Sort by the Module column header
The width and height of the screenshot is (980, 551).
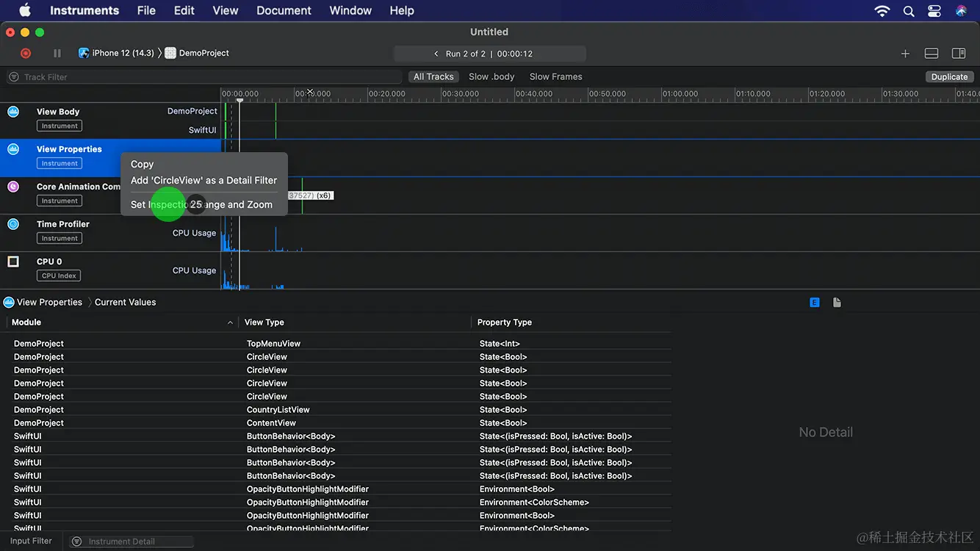(122, 323)
